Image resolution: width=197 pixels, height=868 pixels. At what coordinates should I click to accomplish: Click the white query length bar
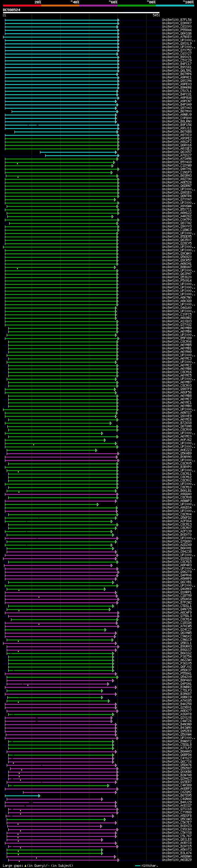coord(81,13)
